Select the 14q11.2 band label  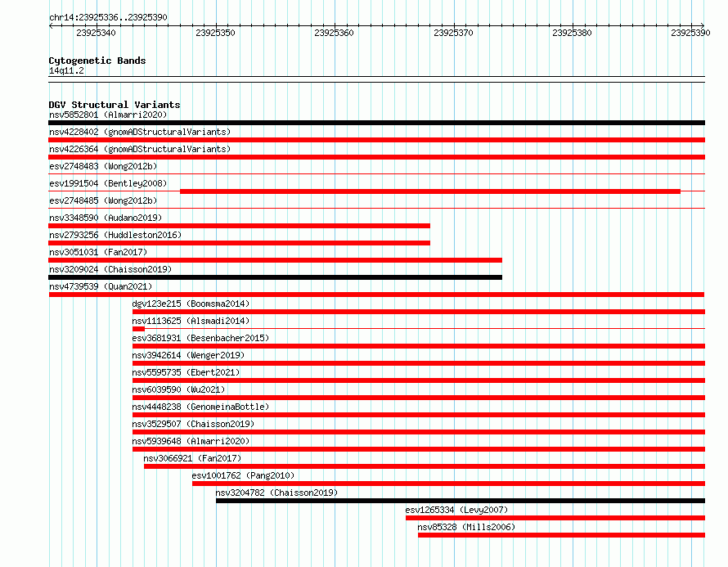(x=66, y=70)
